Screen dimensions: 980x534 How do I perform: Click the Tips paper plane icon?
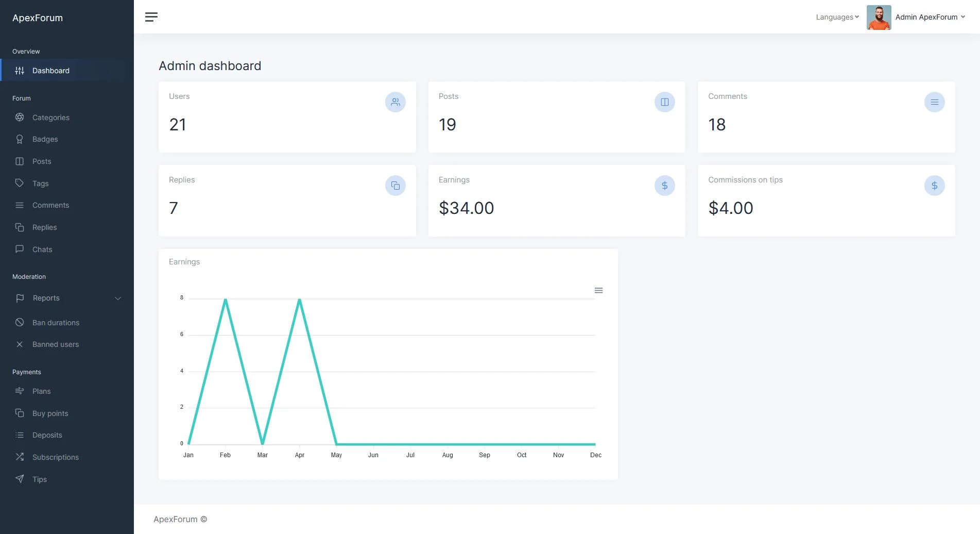click(20, 479)
